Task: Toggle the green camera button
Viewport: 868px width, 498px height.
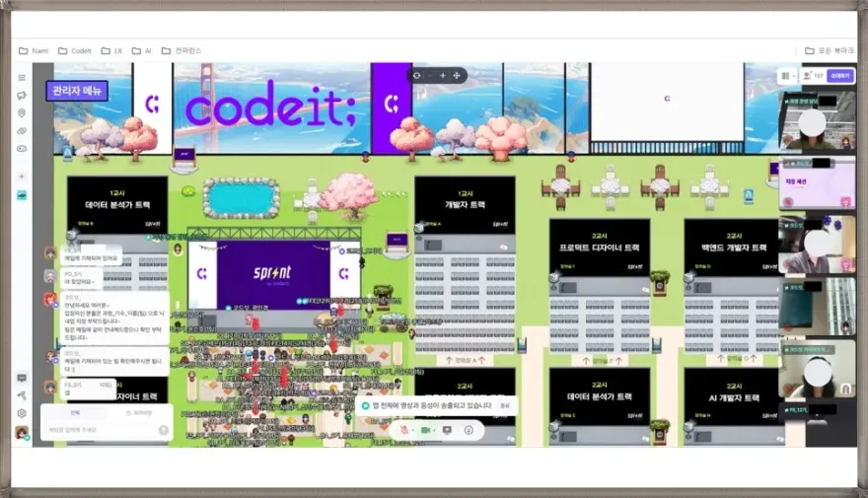Action: point(426,430)
